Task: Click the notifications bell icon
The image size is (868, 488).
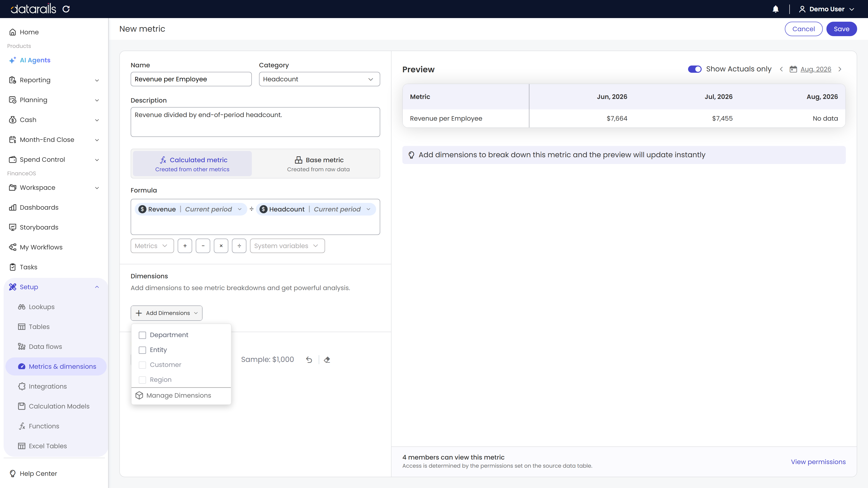Action: click(775, 9)
